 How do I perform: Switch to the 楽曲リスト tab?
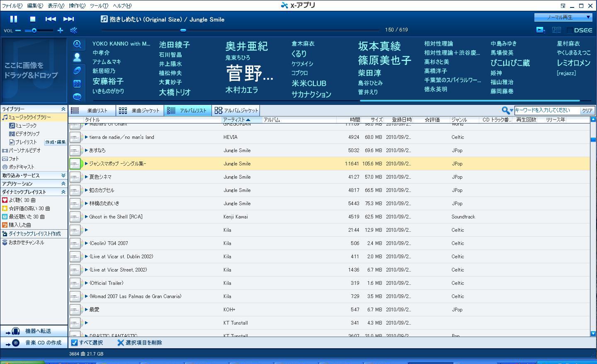tap(92, 111)
